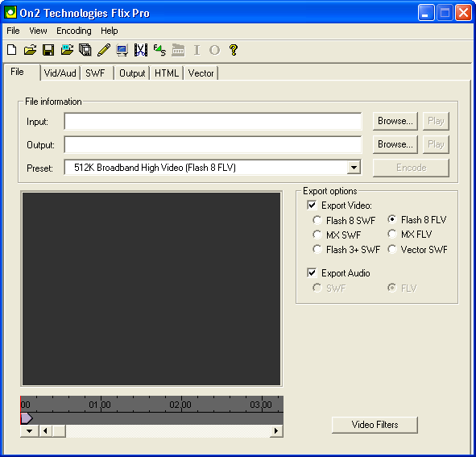Screen dimensions: 476x457
Task: Toggle the Export Video checkbox
Action: tap(312, 205)
